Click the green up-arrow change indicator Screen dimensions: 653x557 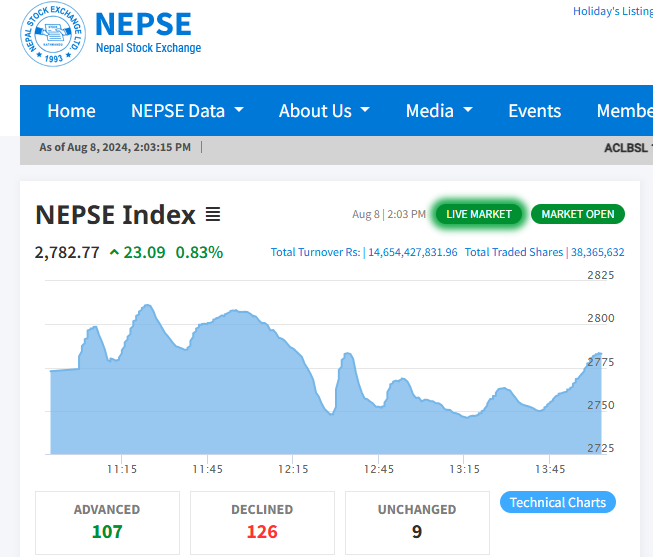(114, 252)
